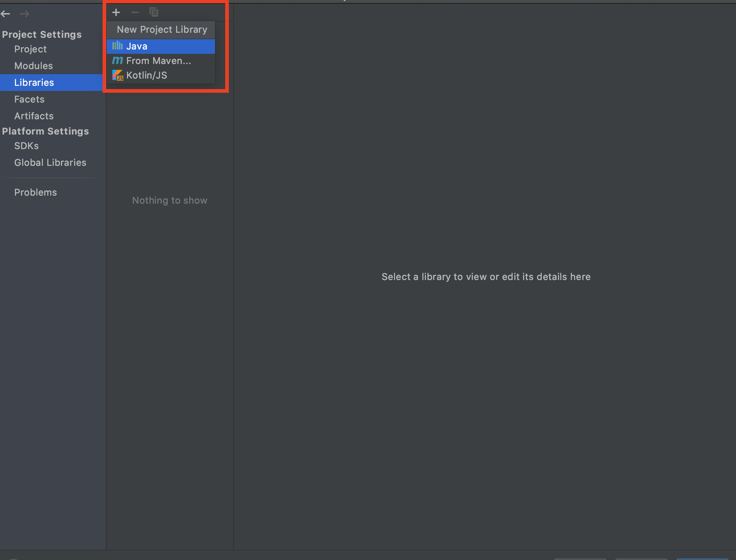
Task: Select the Modules settings item
Action: tap(33, 65)
